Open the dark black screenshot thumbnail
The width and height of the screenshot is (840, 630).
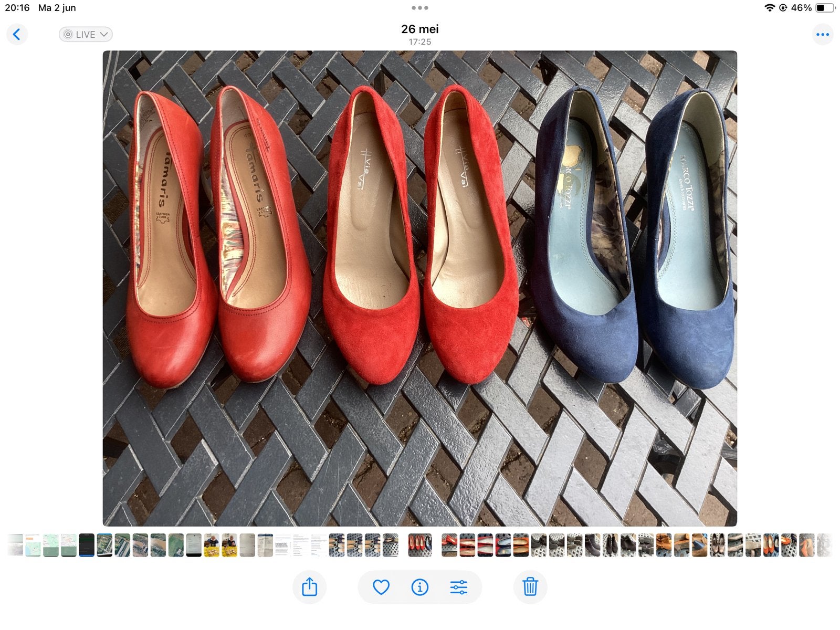pyautogui.click(x=87, y=545)
